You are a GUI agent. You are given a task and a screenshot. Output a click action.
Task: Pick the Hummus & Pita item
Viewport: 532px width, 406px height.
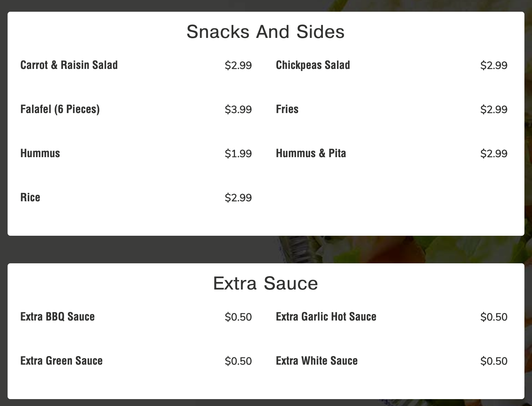(311, 153)
